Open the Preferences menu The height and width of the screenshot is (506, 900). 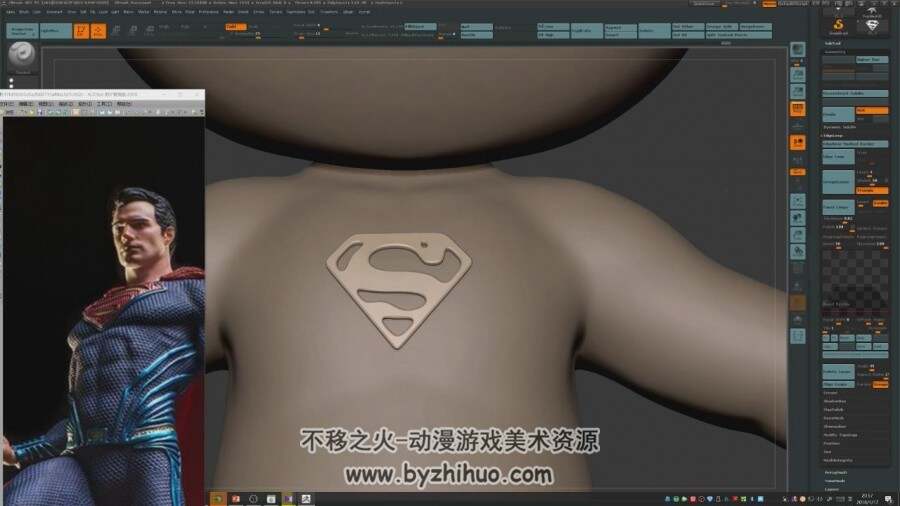pos(209,11)
